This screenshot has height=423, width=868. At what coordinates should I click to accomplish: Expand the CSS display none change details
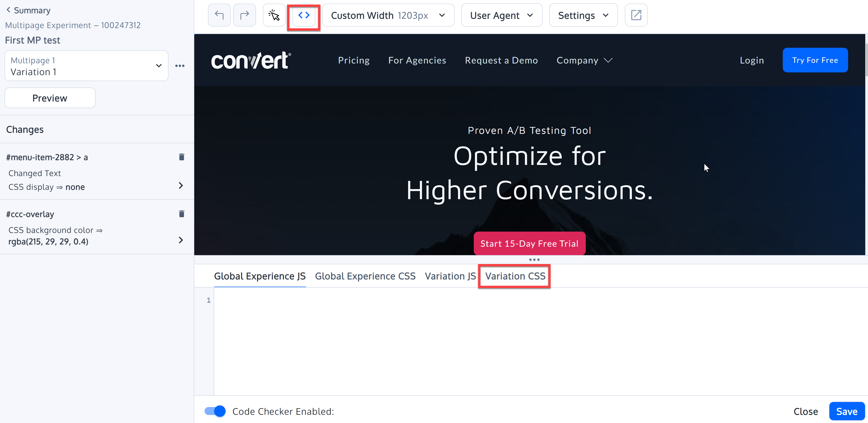tap(181, 185)
